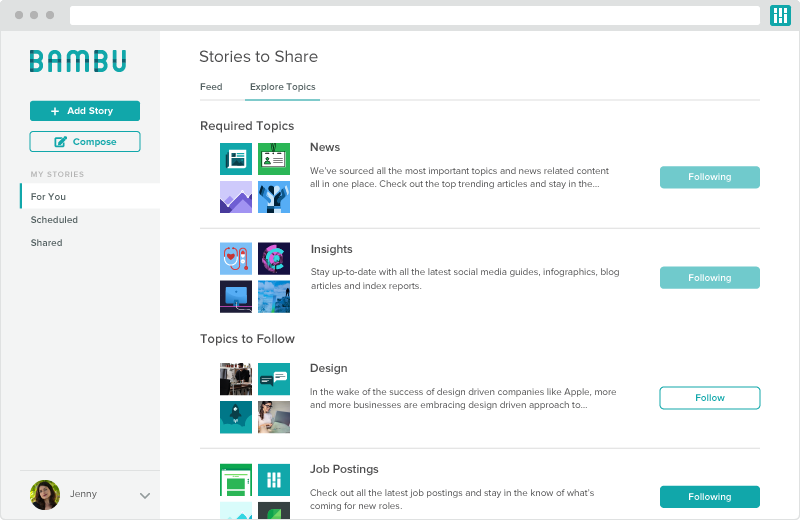
Task: Open the Insights topic title
Action: pos(332,249)
